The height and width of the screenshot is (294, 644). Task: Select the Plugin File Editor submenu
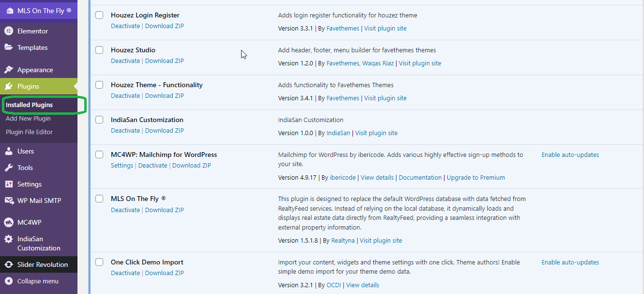click(x=29, y=132)
